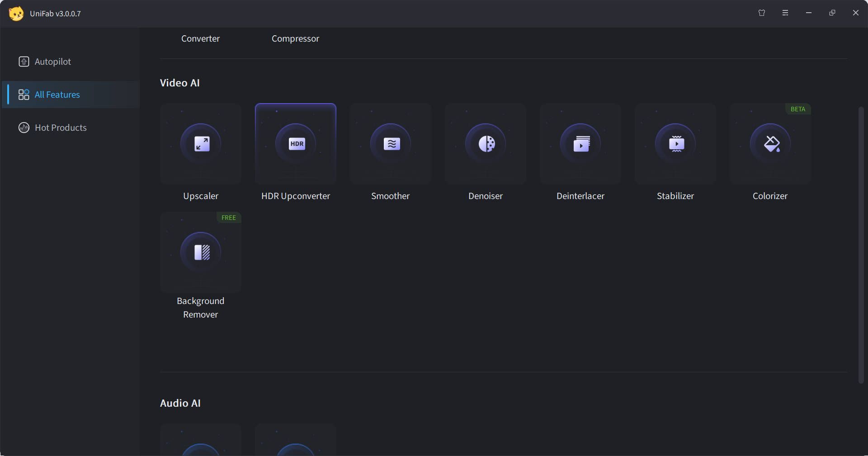This screenshot has height=456, width=868.
Task: Click the Converter label
Action: pyautogui.click(x=200, y=38)
